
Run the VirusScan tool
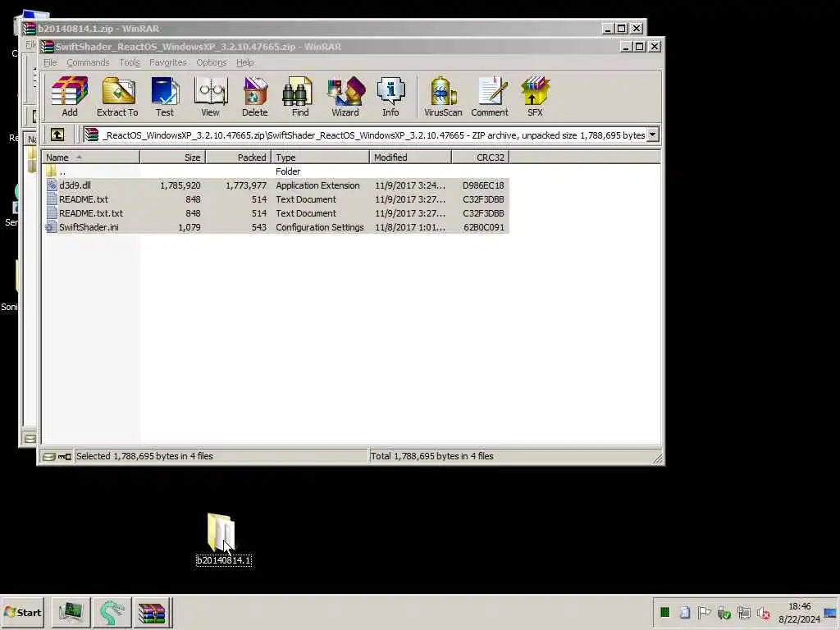pos(443,97)
